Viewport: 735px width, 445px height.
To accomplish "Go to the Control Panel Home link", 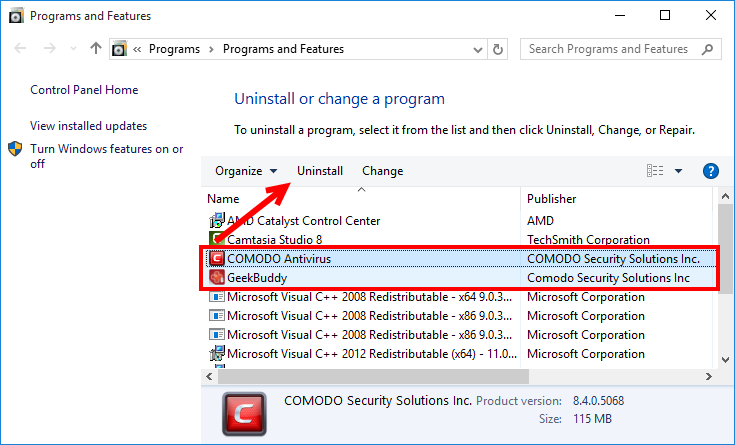I will pyautogui.click(x=84, y=90).
